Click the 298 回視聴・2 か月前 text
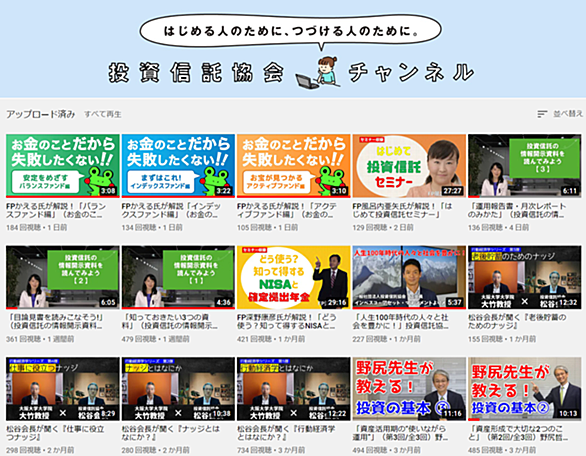Viewport: 586px width, 456px height. pos(40,450)
